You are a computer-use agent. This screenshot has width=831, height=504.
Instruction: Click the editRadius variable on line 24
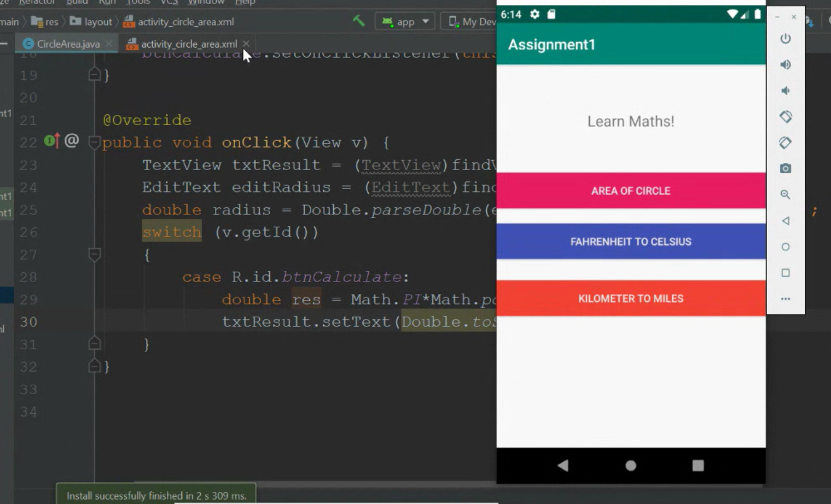point(281,187)
